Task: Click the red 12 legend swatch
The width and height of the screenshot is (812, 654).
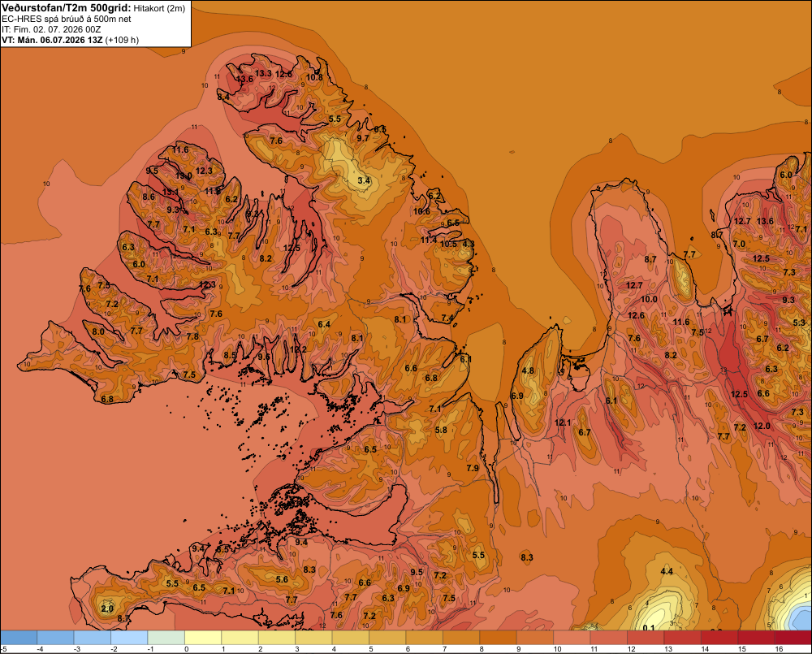Action: click(646, 637)
